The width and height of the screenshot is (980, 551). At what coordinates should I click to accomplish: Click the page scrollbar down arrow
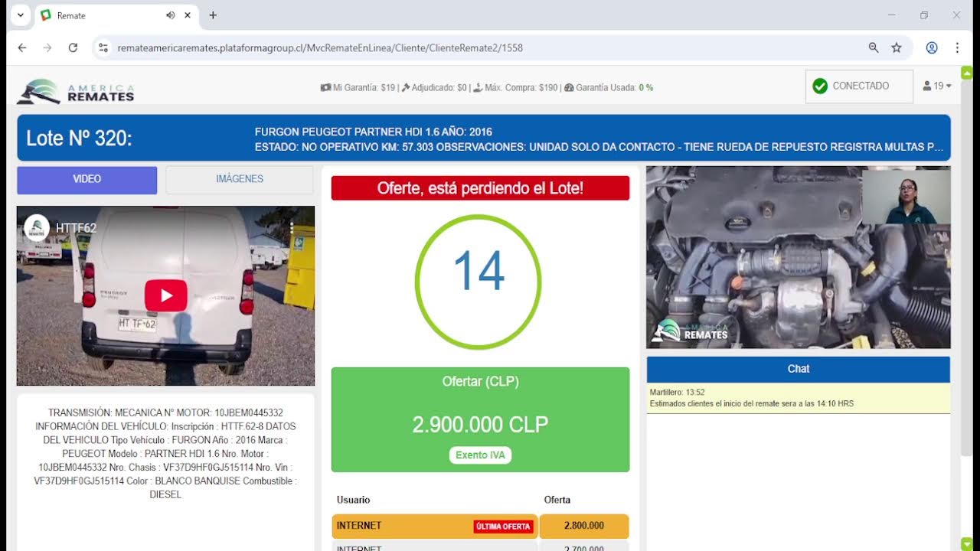[967, 544]
